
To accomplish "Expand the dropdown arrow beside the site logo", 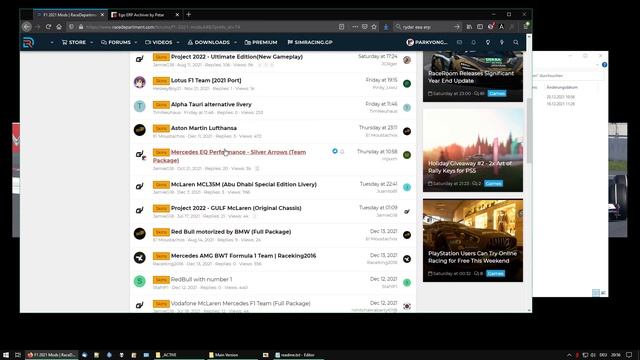I will 52,42.
